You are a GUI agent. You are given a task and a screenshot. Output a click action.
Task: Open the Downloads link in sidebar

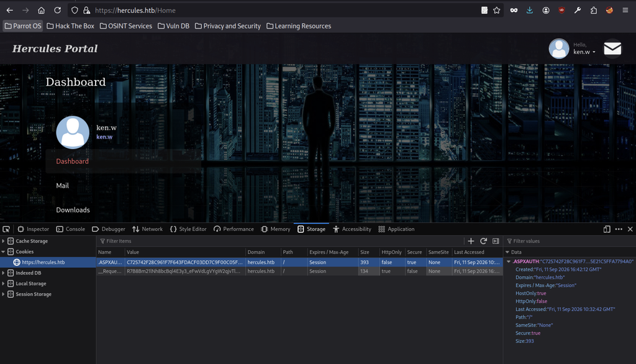[73, 210]
